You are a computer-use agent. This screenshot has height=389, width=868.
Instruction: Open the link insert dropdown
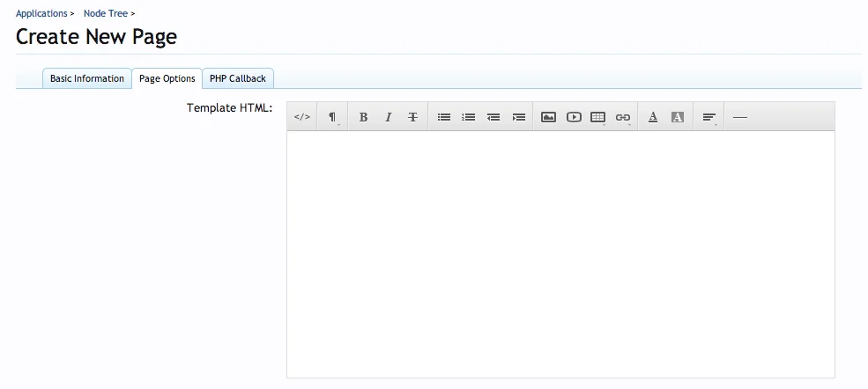(x=623, y=117)
